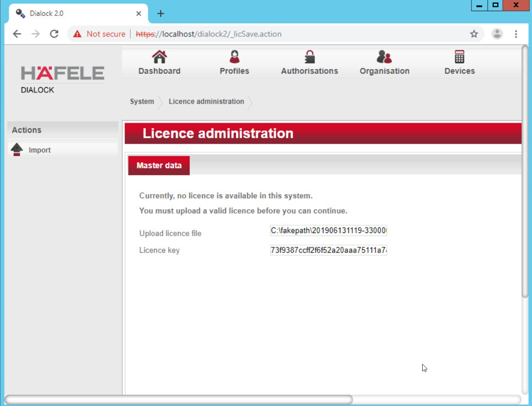Screen dimensions: 532x406
Task: Open the Dashboard house icon
Action: 159,57
